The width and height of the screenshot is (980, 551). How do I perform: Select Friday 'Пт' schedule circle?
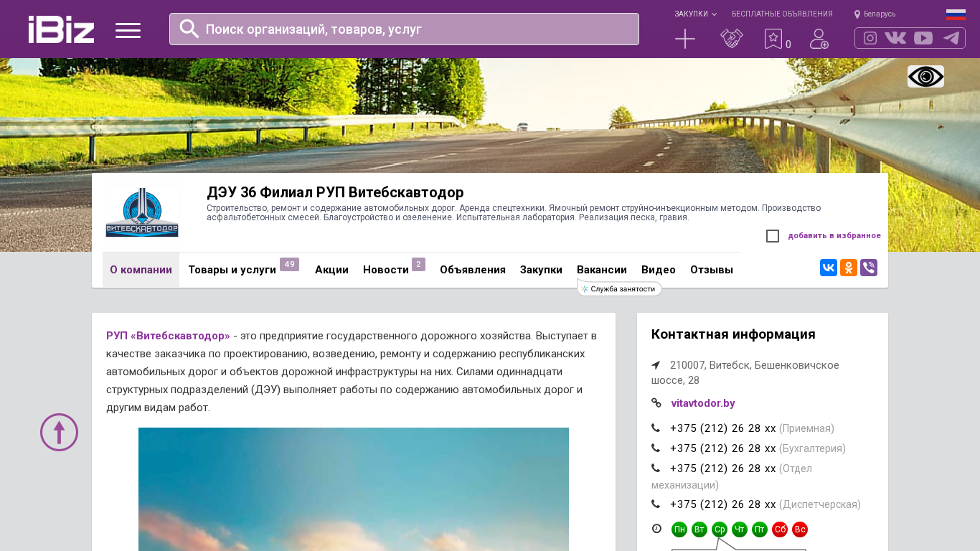point(760,529)
